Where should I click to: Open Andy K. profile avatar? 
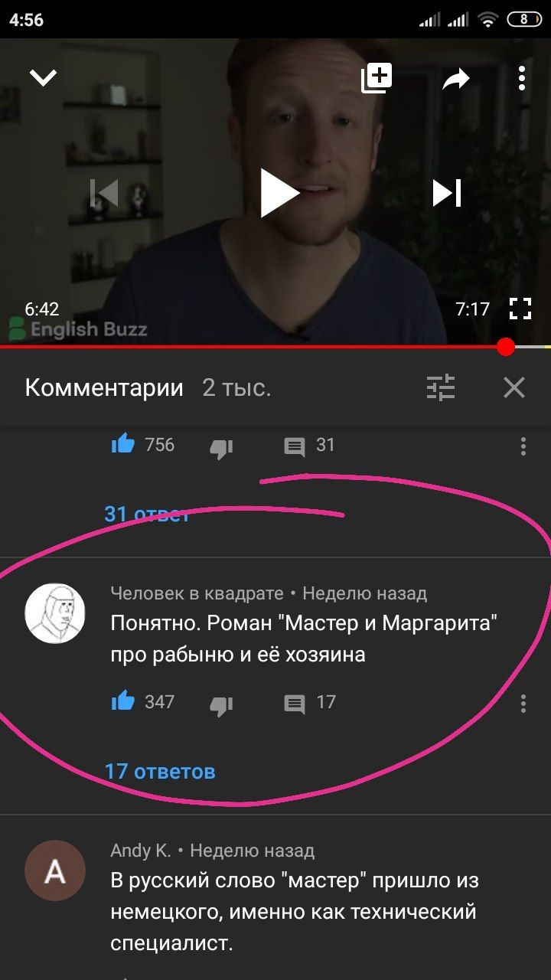(x=55, y=871)
